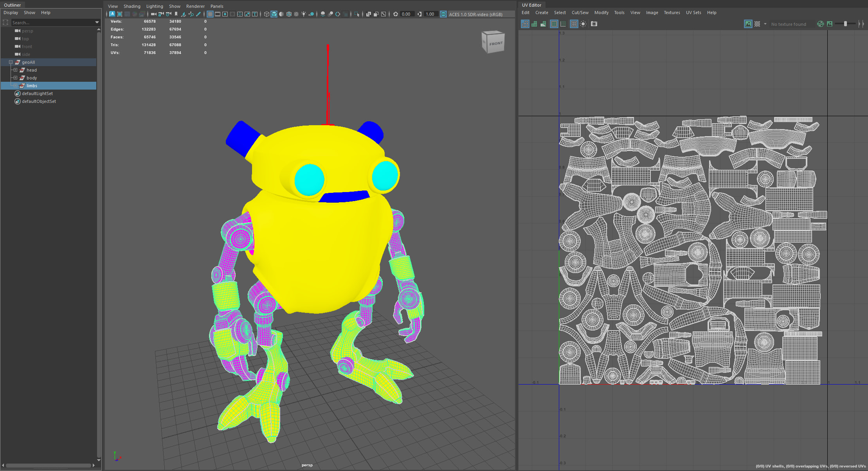Toggle the UV checker pattern icon

click(757, 24)
